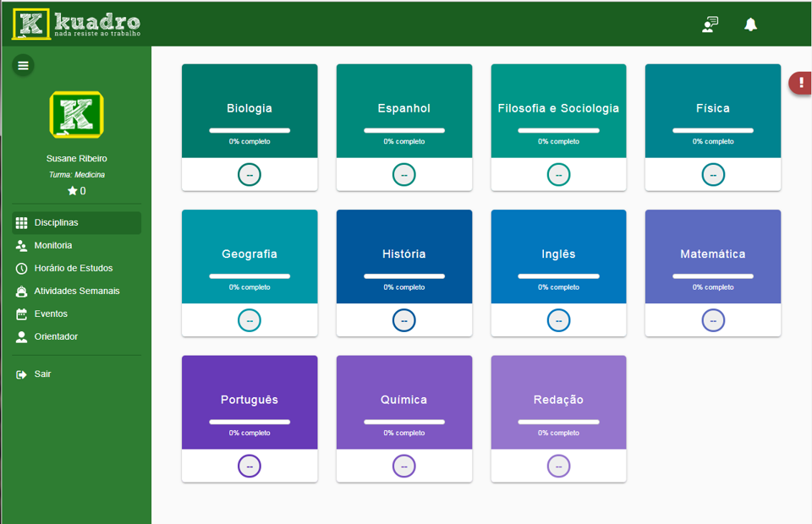The height and width of the screenshot is (524, 812).
Task: Open Atividades Semanais menu item
Action: [x=76, y=292]
